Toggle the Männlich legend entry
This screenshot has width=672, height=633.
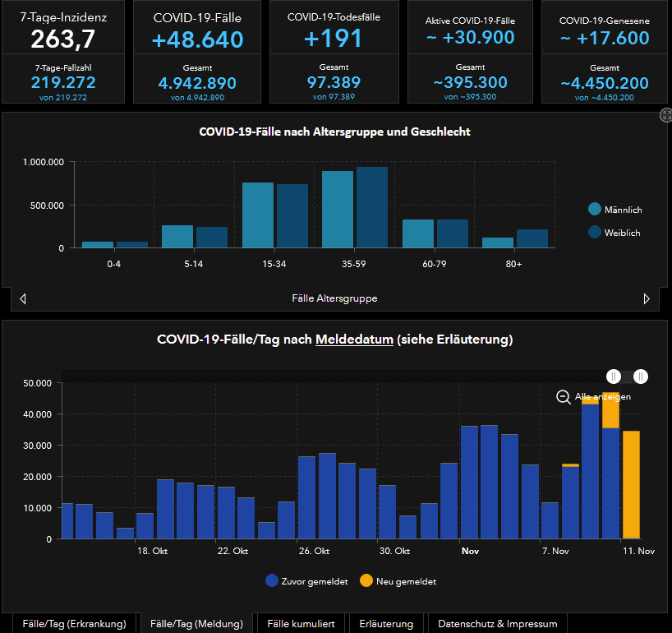(615, 210)
